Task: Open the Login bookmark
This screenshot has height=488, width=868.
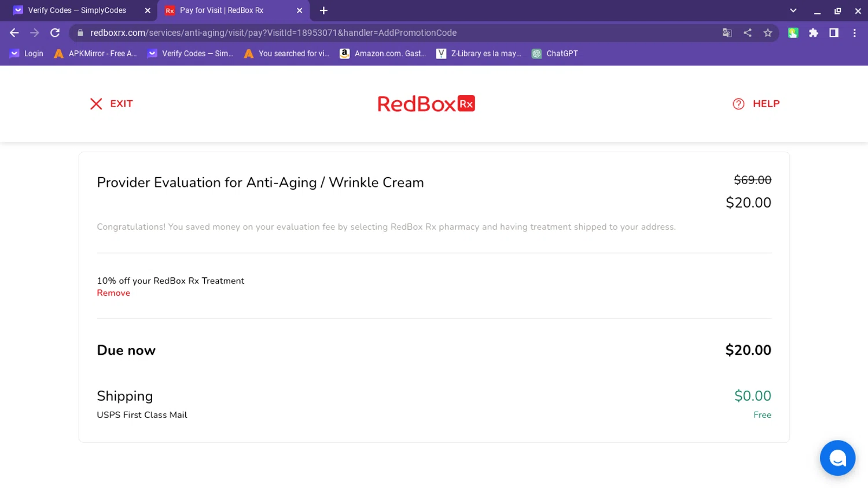Action: click(27, 54)
